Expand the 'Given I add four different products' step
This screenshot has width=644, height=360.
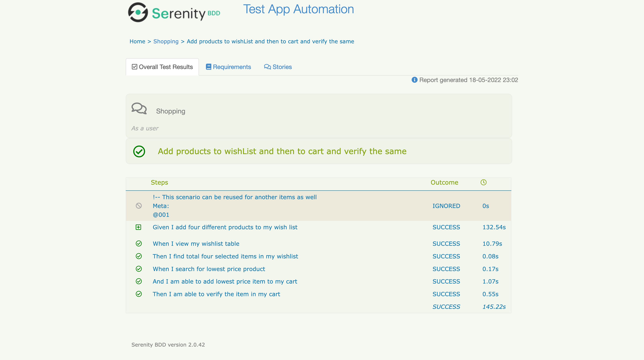(x=138, y=227)
